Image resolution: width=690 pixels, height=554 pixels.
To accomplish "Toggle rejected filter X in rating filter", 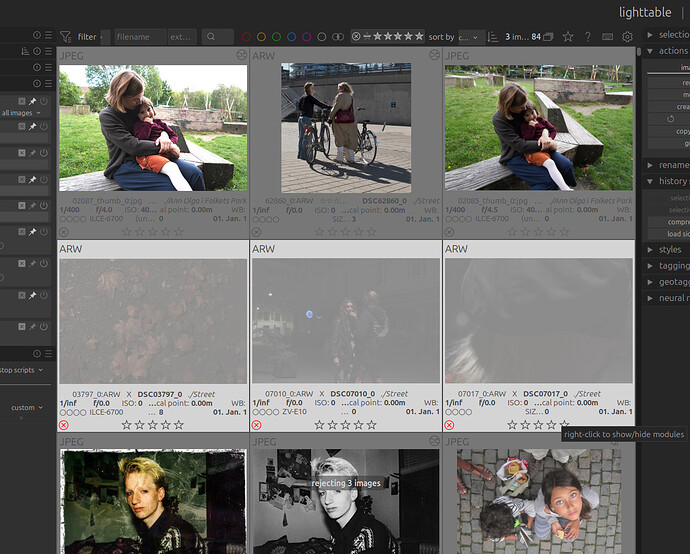I will click(x=356, y=37).
